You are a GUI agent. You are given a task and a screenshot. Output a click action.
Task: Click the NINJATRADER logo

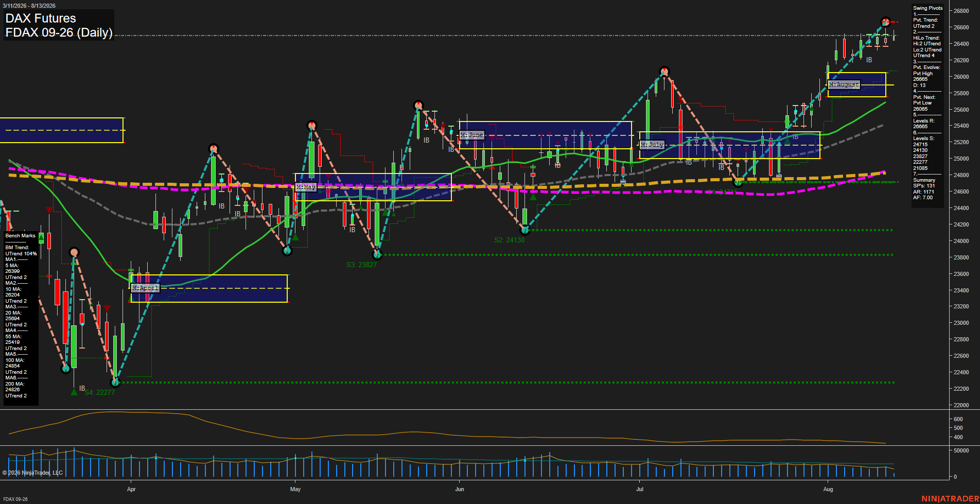tap(950, 499)
